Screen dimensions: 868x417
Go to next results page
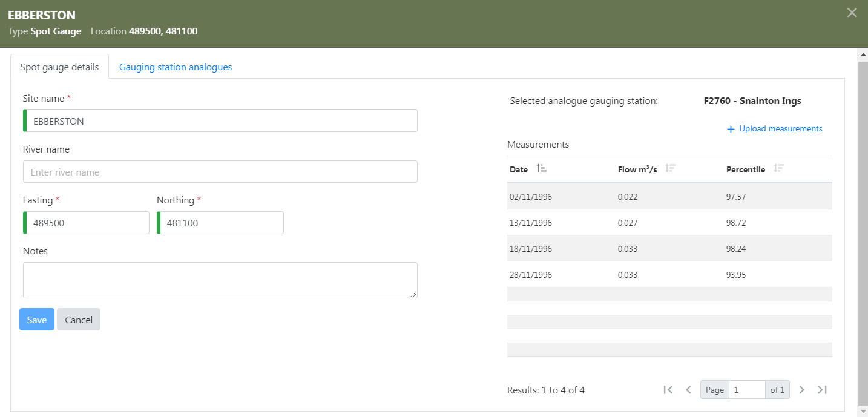point(801,390)
